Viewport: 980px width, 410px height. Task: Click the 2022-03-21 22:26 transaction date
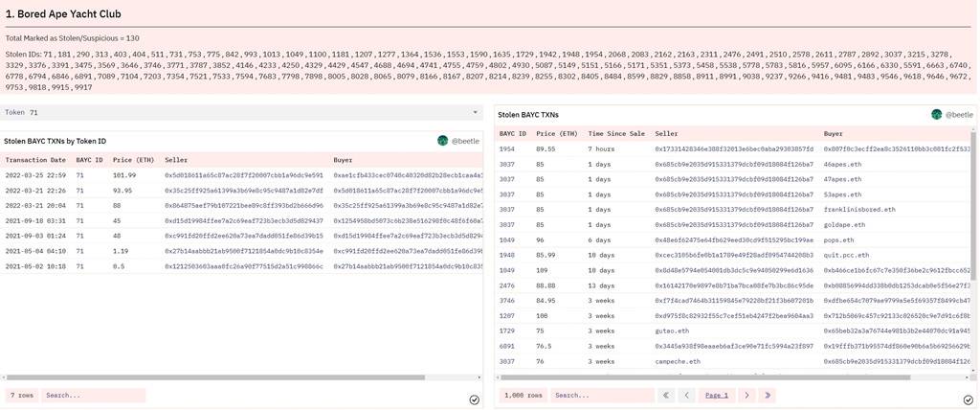(35, 191)
